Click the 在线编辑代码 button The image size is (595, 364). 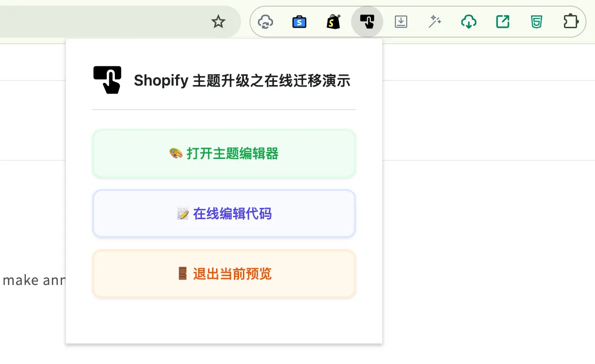click(224, 214)
